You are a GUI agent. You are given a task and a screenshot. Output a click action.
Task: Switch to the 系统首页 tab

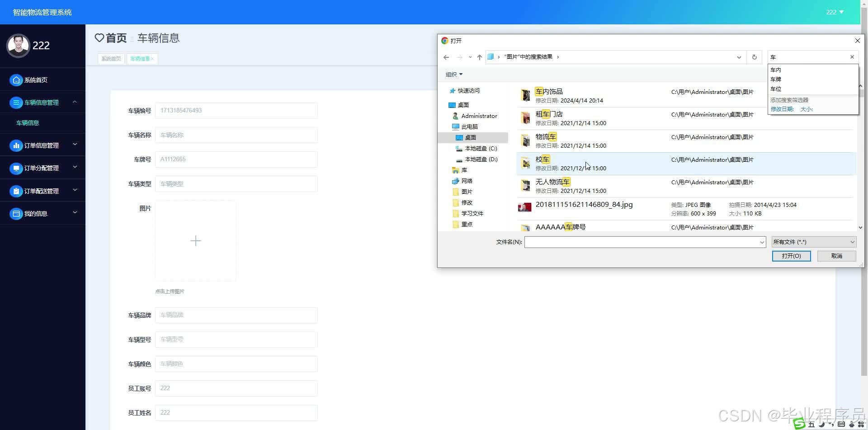(x=111, y=59)
